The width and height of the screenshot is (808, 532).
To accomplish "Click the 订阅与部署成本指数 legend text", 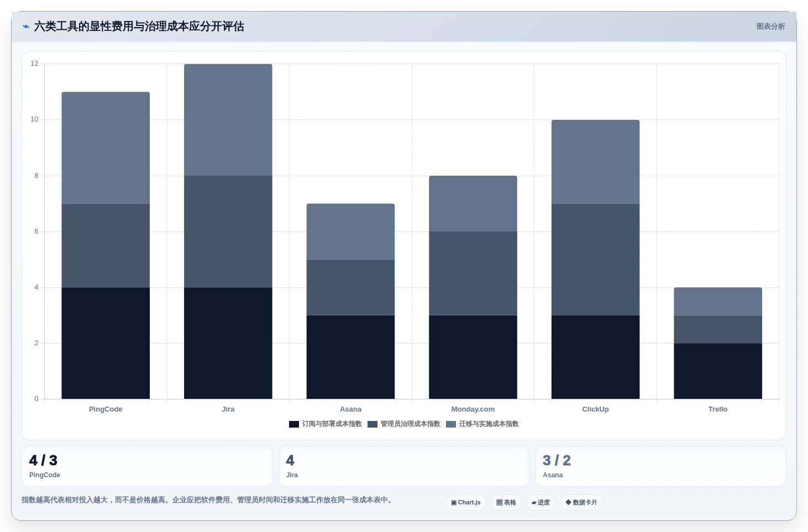I will click(x=332, y=424).
